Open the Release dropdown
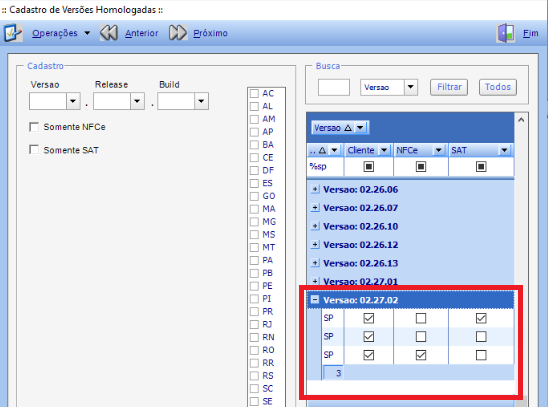 pyautogui.click(x=137, y=101)
